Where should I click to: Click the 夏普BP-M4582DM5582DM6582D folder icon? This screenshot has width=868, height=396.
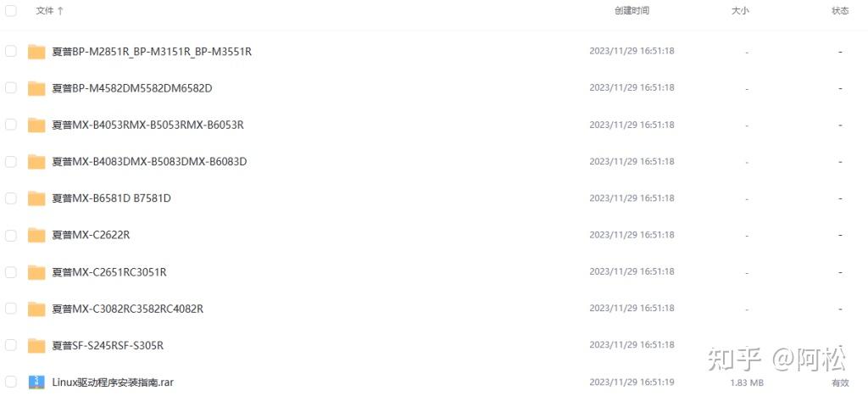[36, 88]
